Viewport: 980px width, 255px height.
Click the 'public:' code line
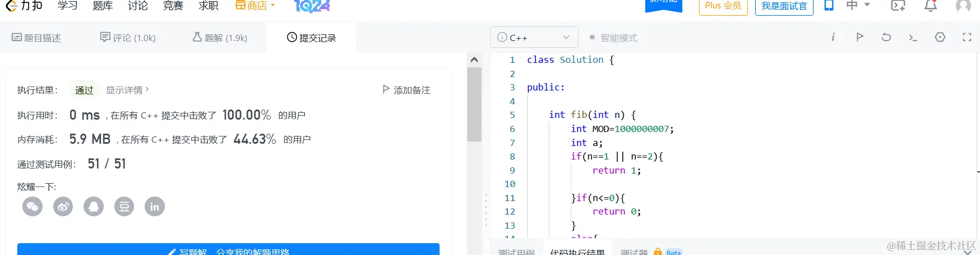[x=546, y=87]
